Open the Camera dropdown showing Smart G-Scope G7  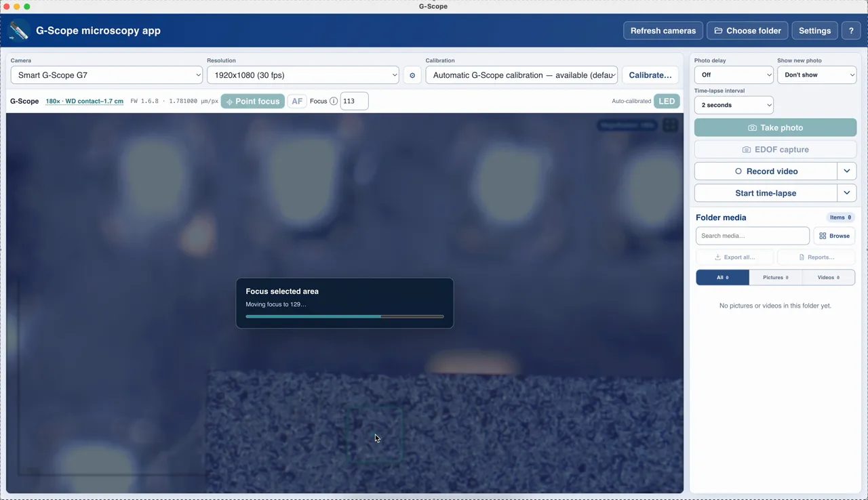click(106, 75)
